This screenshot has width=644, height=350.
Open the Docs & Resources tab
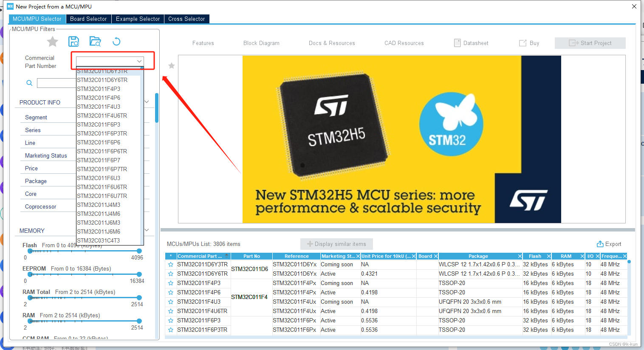tap(332, 43)
